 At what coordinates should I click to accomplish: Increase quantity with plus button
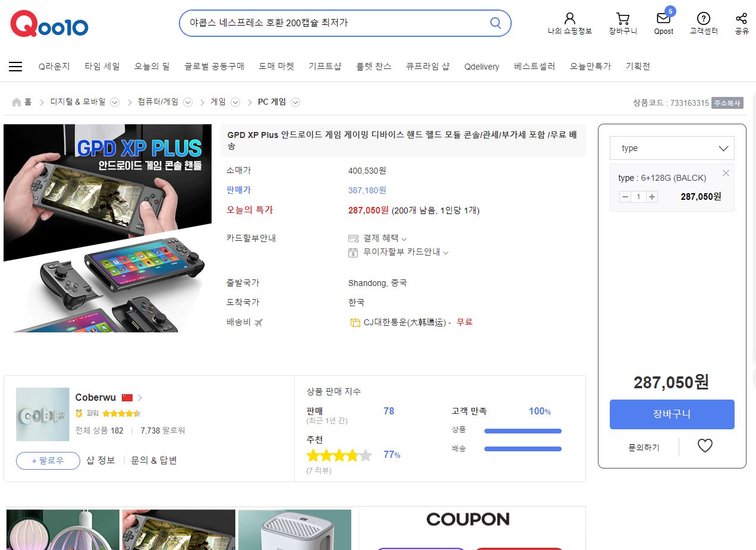point(652,197)
